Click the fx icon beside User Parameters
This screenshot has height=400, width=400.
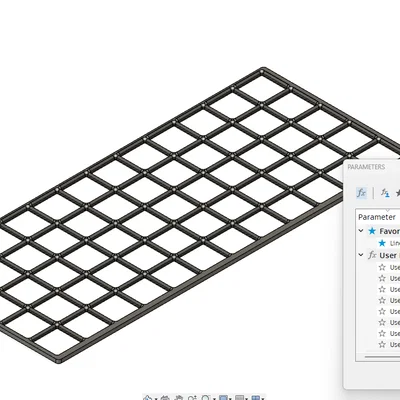click(372, 255)
